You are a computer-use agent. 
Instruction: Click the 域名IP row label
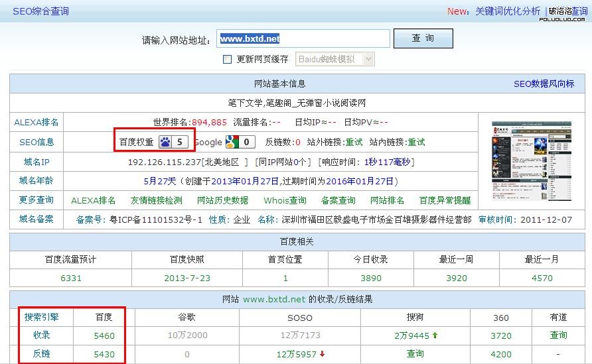37,162
